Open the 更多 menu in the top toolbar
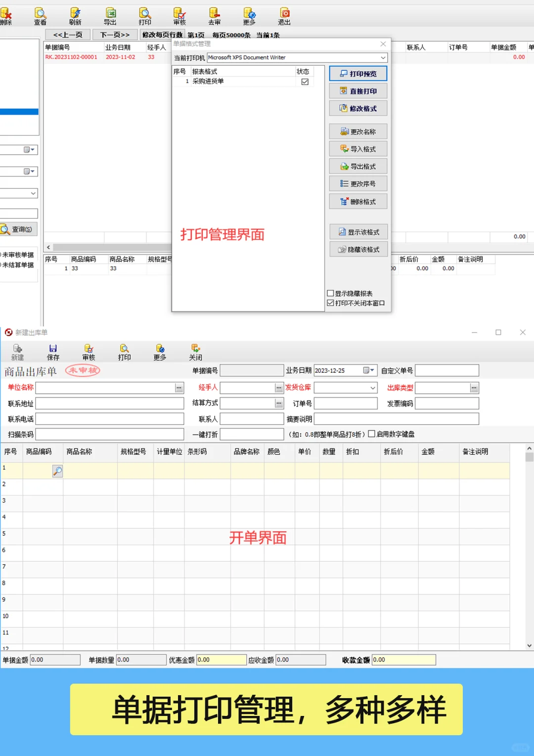Viewport: 534px width, 756px height. pyautogui.click(x=249, y=16)
